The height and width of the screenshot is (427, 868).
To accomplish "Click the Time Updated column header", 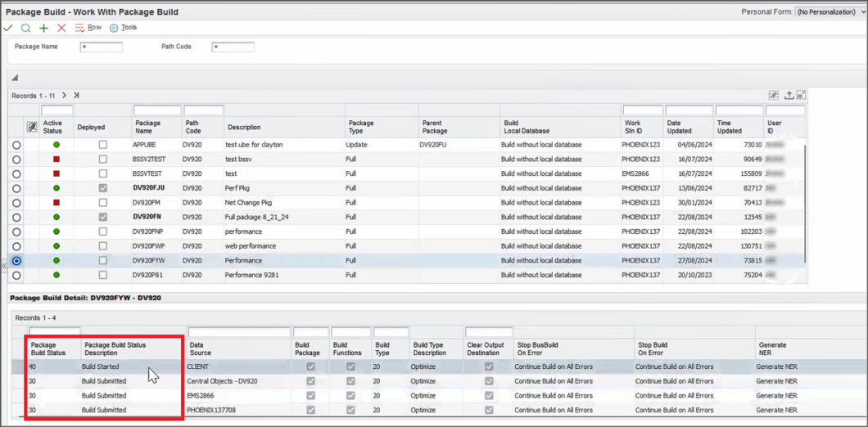I will point(729,128).
